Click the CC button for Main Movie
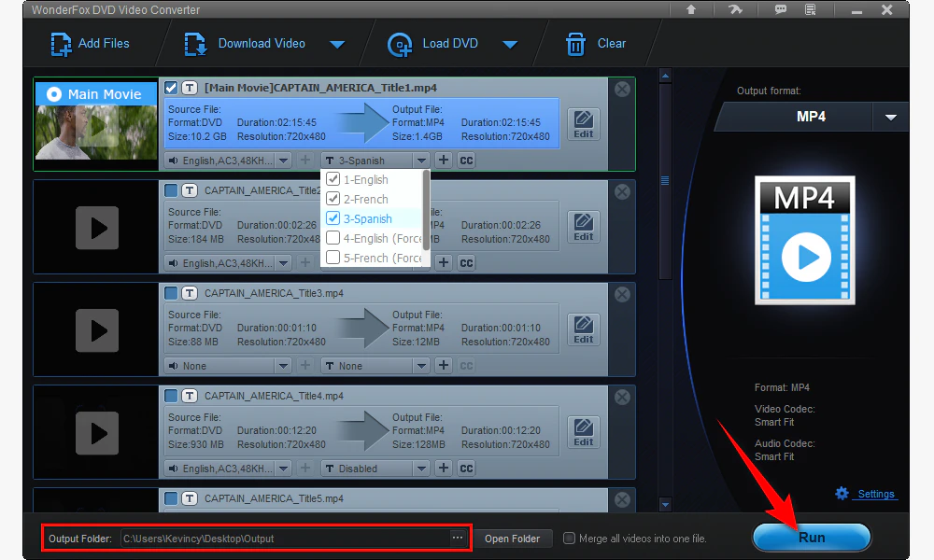 click(466, 161)
